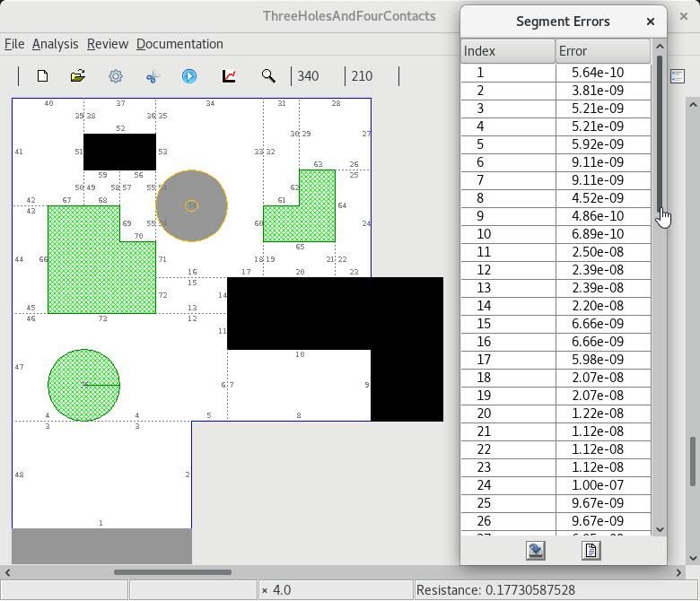Show the graph with the chart icon
700x601 pixels.
(229, 76)
